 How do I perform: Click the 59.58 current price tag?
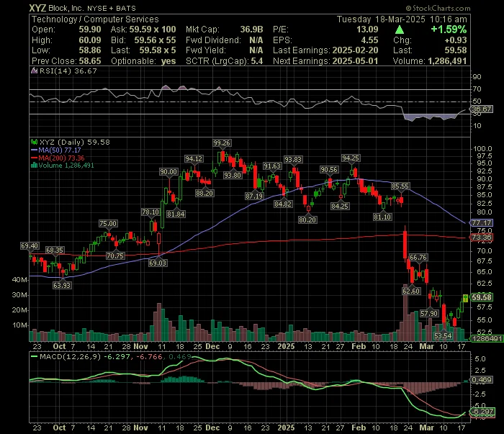(x=482, y=297)
